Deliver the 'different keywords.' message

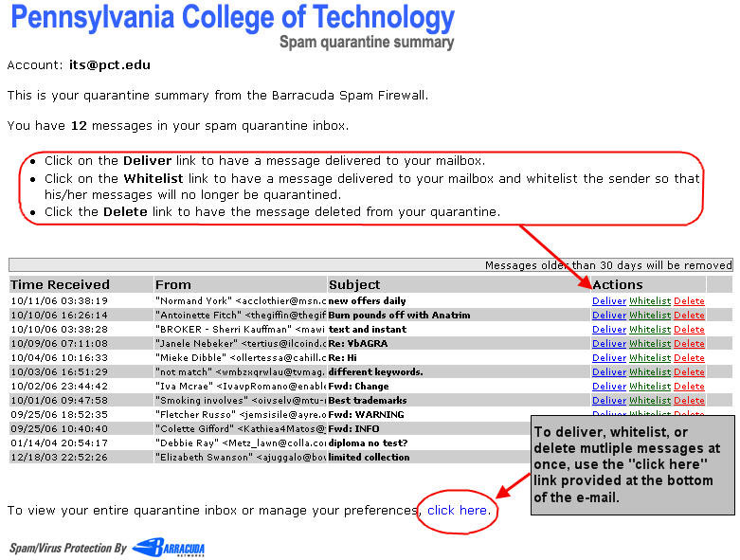tap(609, 371)
